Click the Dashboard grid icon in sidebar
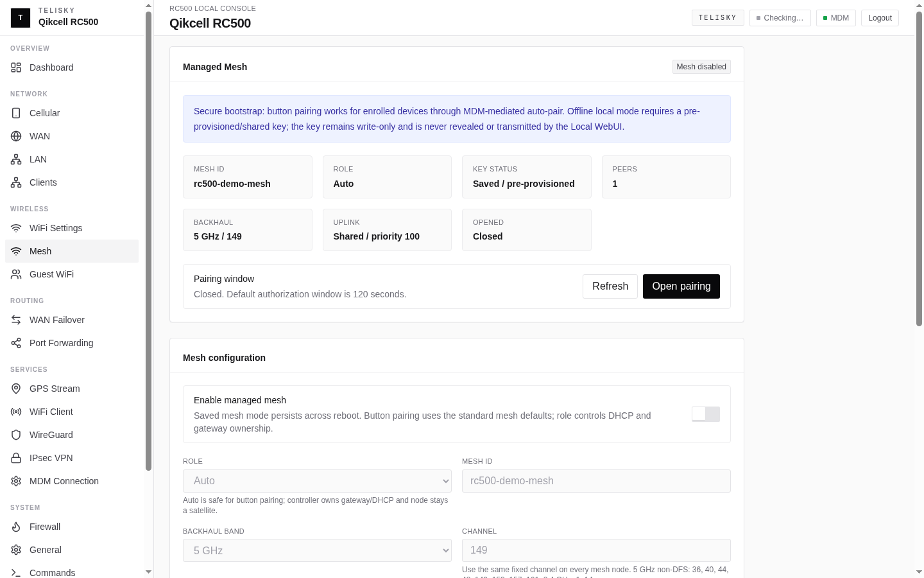This screenshot has height=578, width=924. 16,67
